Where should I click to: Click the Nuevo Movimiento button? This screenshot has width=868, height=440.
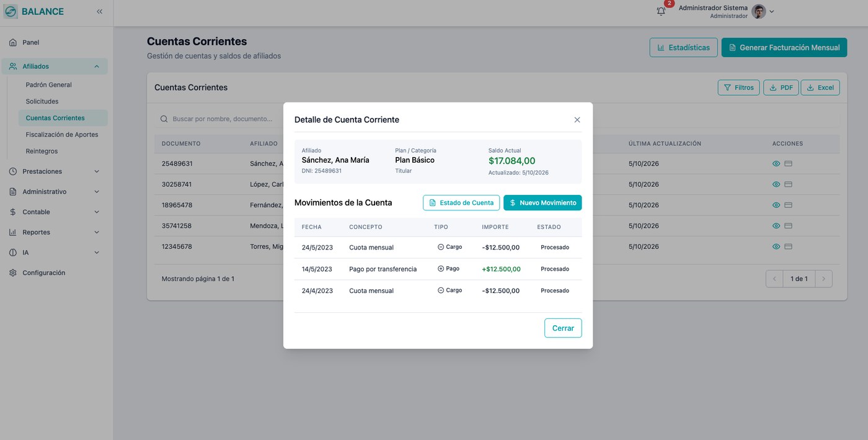tap(542, 203)
